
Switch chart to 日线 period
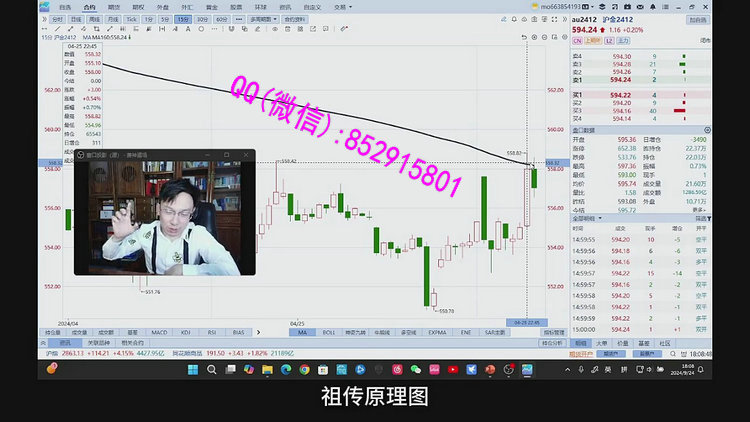coord(76,19)
